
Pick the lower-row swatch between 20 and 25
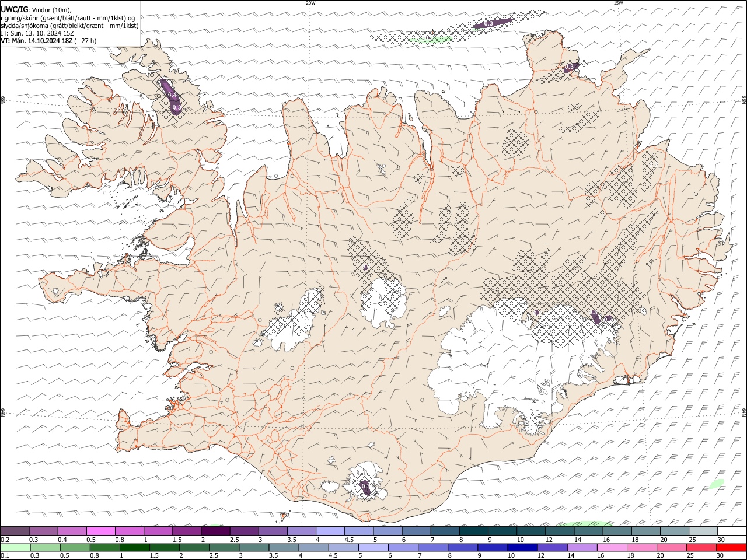pyautogui.click(x=672, y=547)
